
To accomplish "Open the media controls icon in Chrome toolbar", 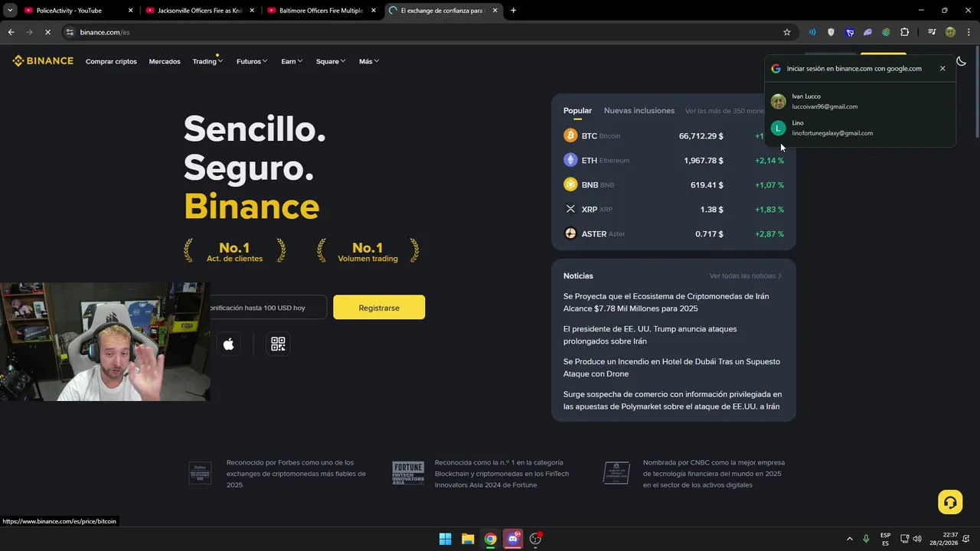I will [x=931, y=32].
